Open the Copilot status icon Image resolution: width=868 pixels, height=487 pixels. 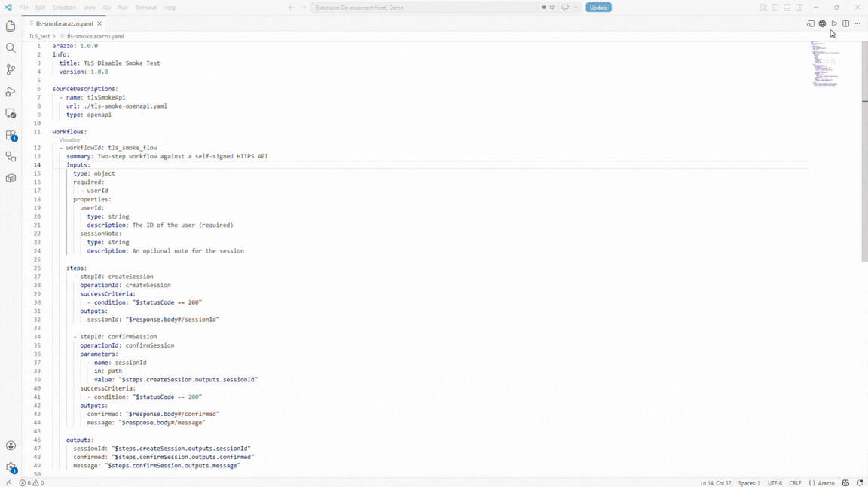tap(845, 483)
